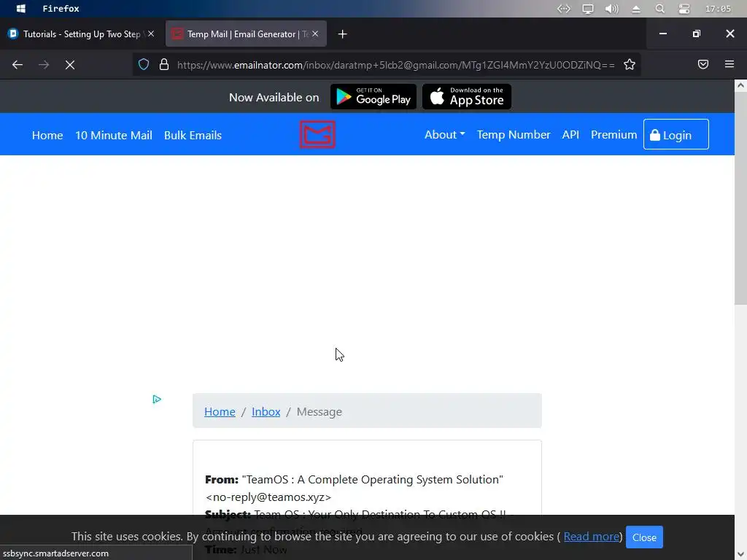Viewport: 747px width, 560px height.
Task: Open the Temp Number page
Action: tap(514, 135)
